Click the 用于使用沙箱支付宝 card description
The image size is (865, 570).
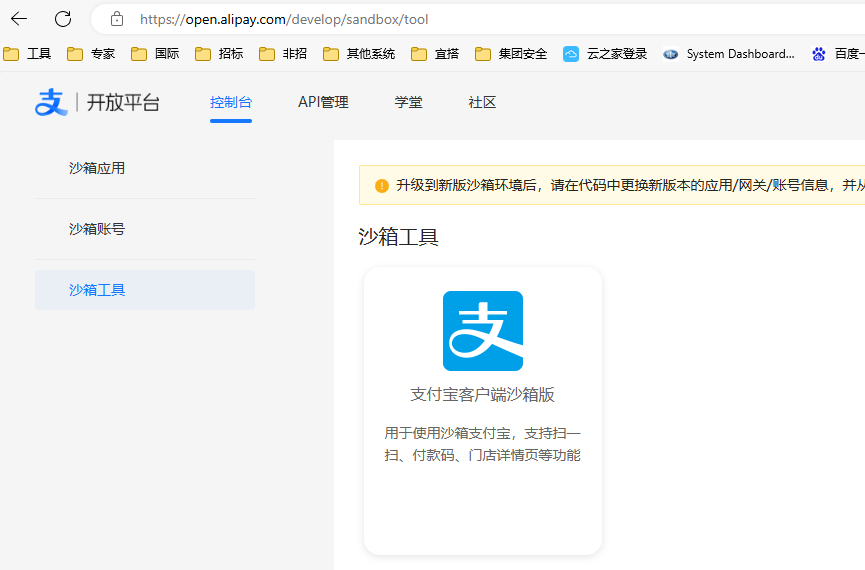[x=483, y=444]
